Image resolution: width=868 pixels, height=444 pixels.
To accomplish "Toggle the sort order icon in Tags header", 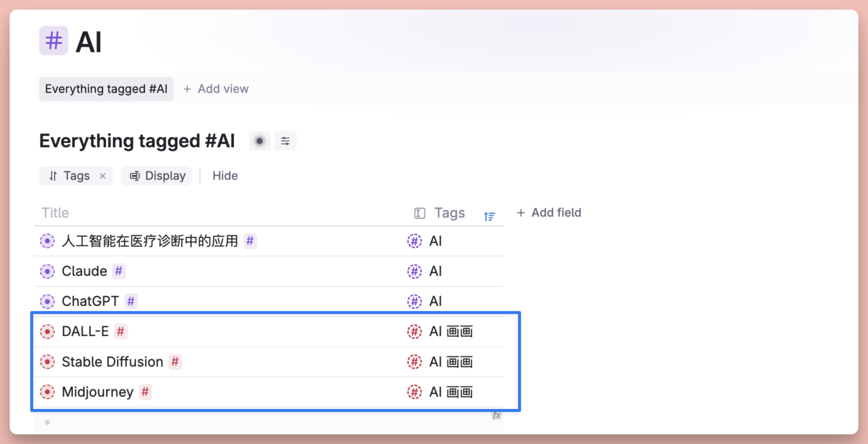I will tap(489, 216).
